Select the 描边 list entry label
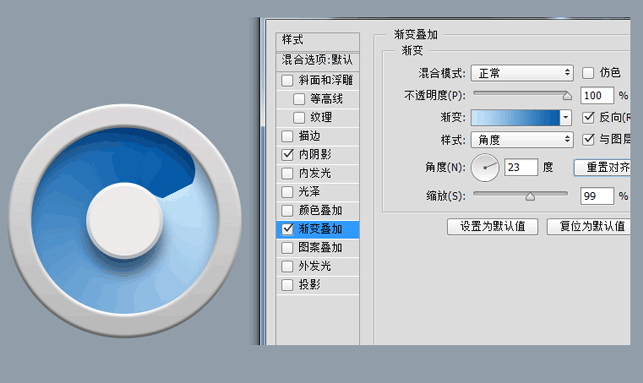The image size is (643, 383). pyautogui.click(x=309, y=136)
